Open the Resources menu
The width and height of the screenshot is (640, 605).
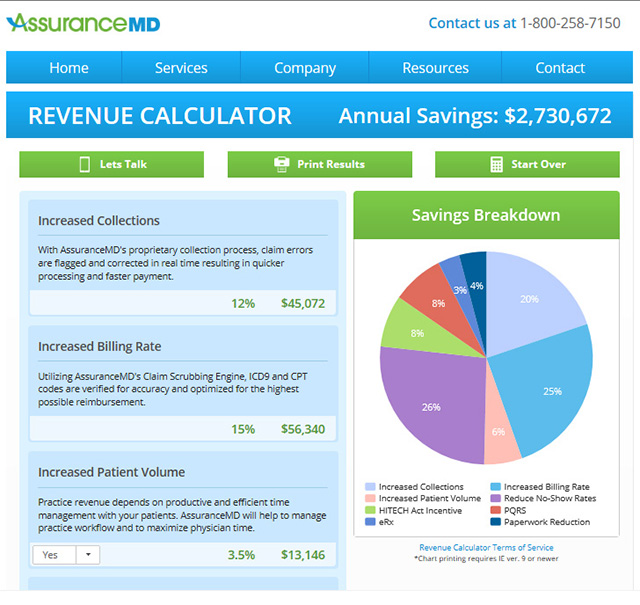(x=435, y=68)
